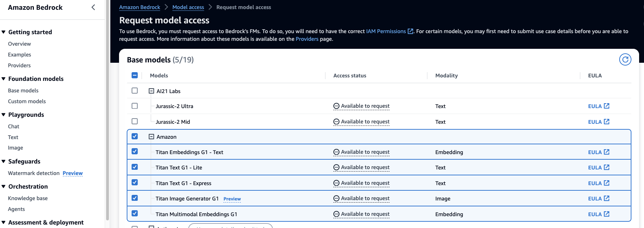Click the Amazon Bedrock breadcrumb link
The width and height of the screenshot is (644, 228).
140,7
